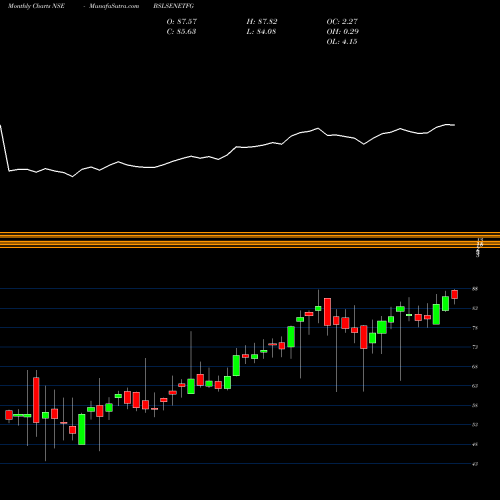Click the 88 price axis label
Viewport: 500px width, 500px height.
(x=475, y=289)
